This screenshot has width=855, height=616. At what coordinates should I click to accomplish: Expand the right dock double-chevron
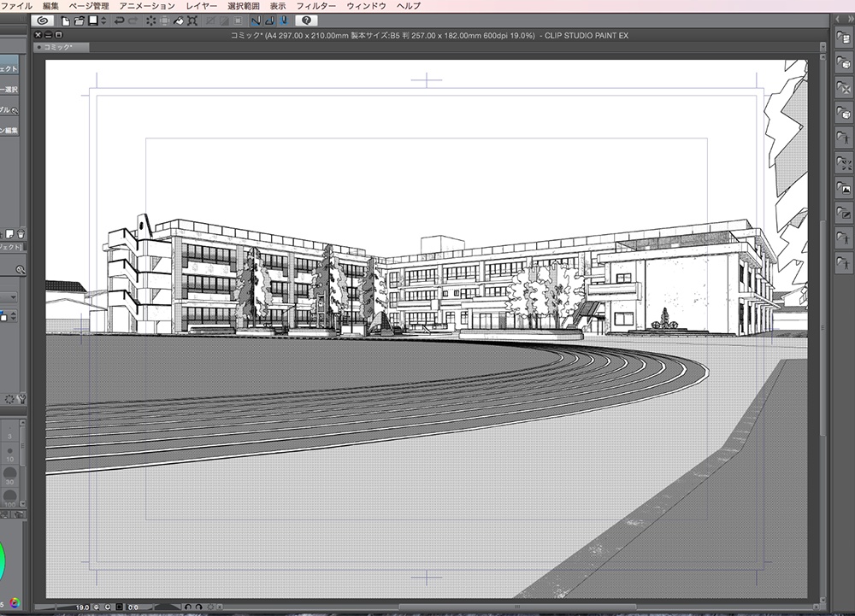coord(850,19)
